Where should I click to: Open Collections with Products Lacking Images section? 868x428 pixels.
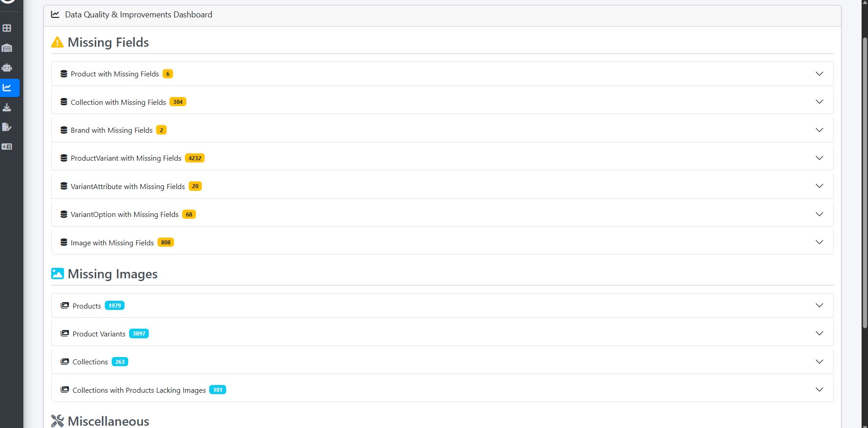tap(442, 390)
